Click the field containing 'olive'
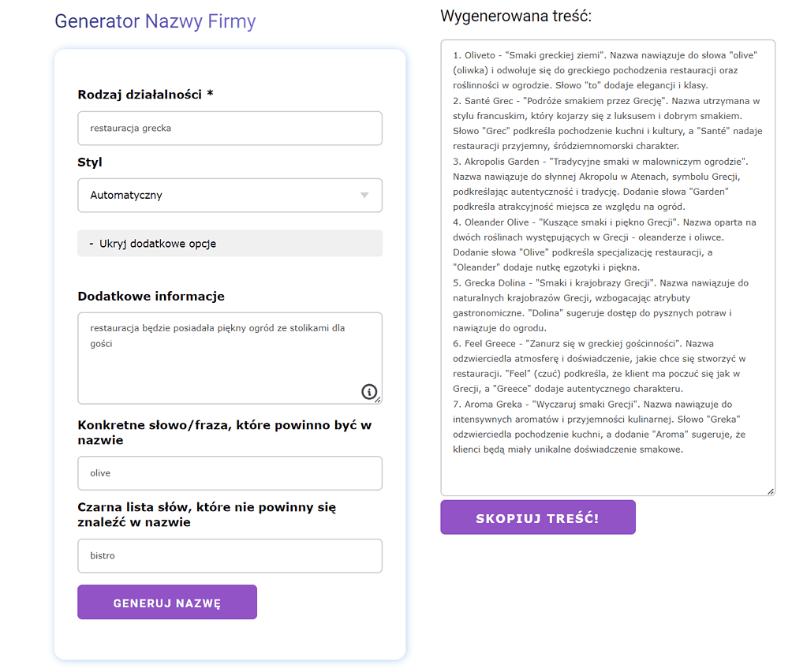The height and width of the screenshot is (672, 807). (230, 473)
